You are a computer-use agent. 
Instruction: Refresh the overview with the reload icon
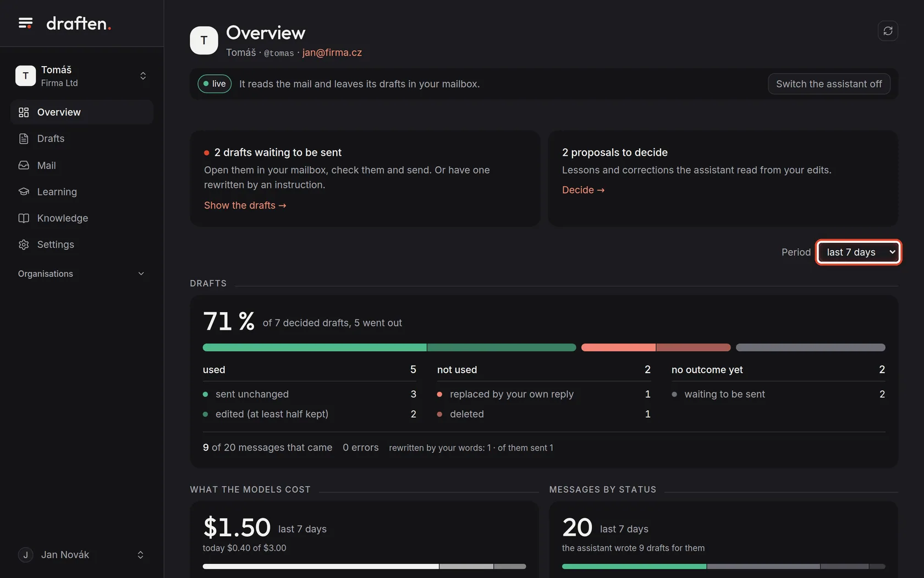coord(888,31)
